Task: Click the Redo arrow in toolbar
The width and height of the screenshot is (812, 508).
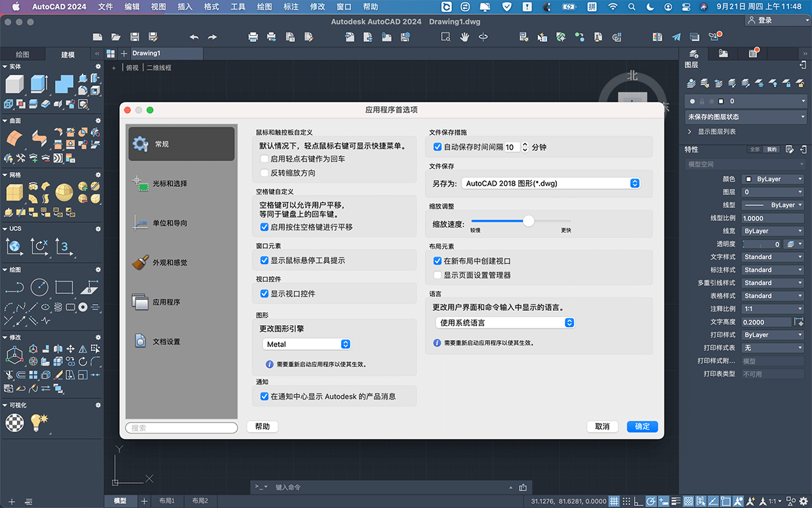Action: point(212,37)
